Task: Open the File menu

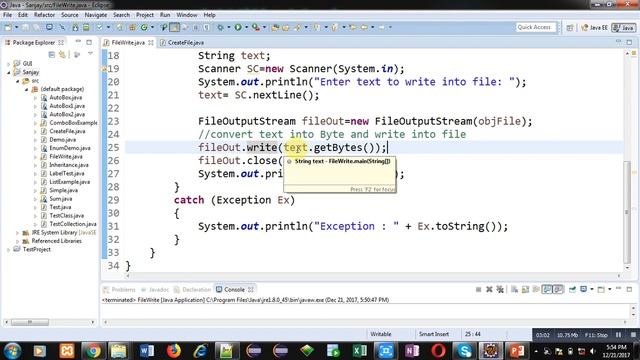Action: pyautogui.click(x=7, y=15)
